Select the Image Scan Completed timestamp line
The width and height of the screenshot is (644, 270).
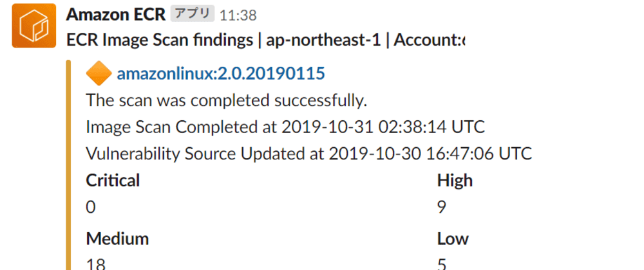(285, 127)
